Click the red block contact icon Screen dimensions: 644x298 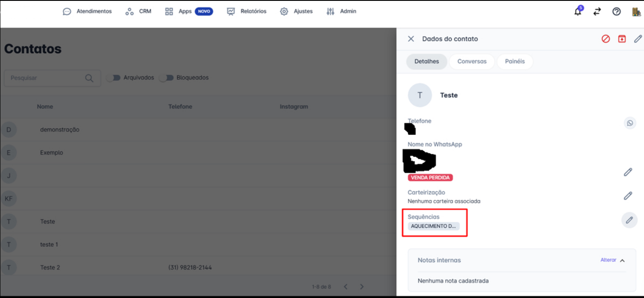point(606,39)
